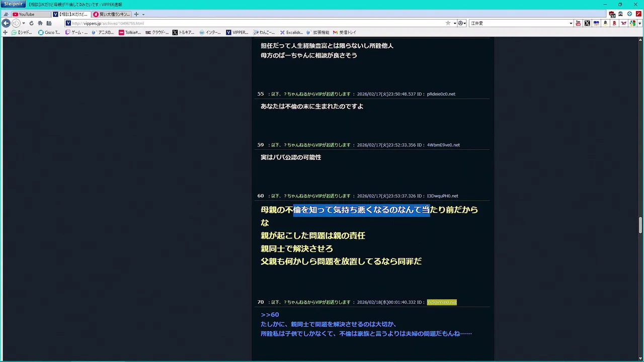This screenshot has width=644, height=362.
Task: Expand the search box history dropdown
Action: [571, 23]
